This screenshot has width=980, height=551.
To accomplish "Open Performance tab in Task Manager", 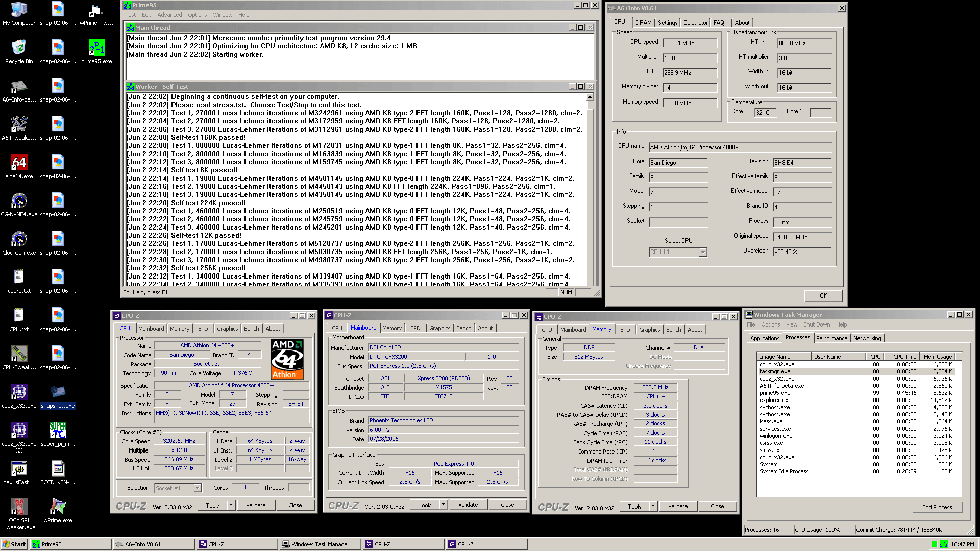I will pyautogui.click(x=831, y=338).
